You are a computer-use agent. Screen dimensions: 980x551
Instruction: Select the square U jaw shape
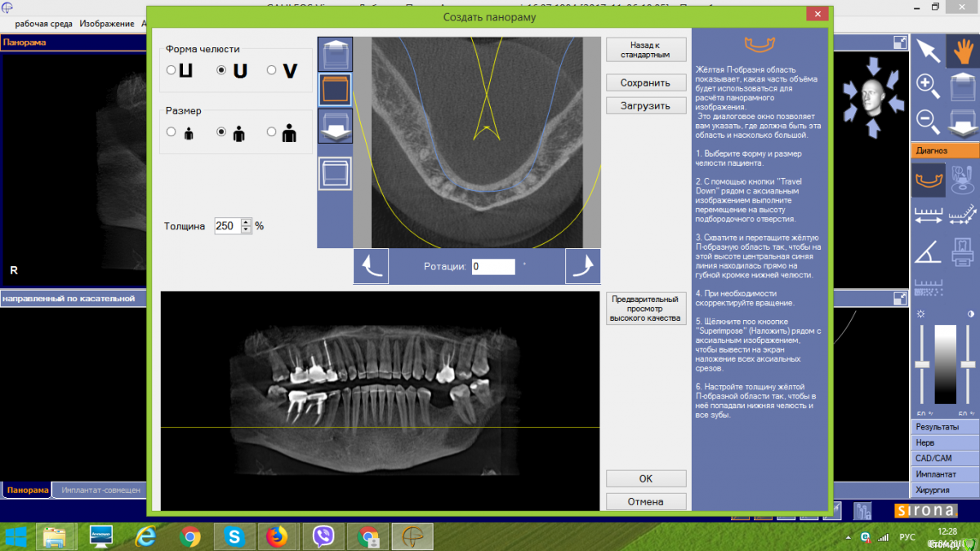coord(171,71)
